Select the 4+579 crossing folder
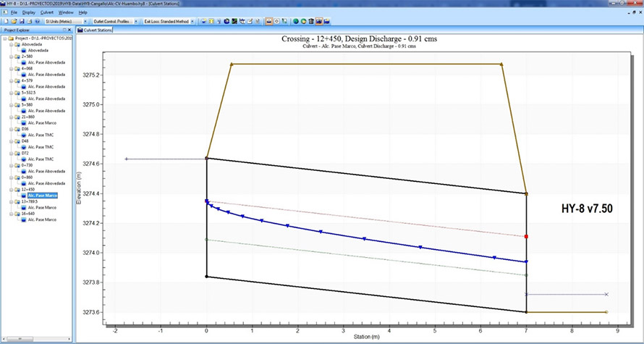644x344 pixels. (x=26, y=80)
